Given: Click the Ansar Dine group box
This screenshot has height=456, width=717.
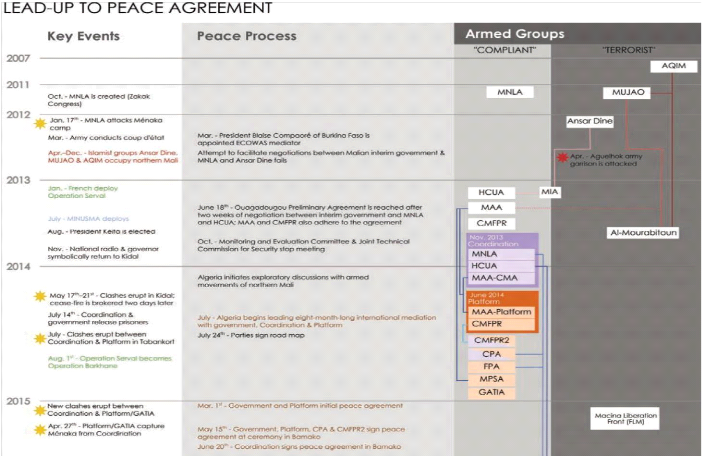Looking at the screenshot, I should [590, 121].
